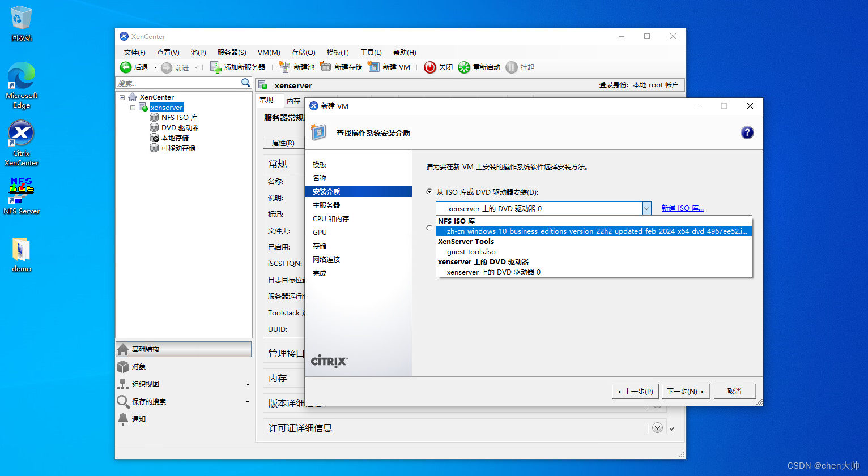Viewport: 868px width, 476px height.
Task: Select the second radio button beside the dropdown list
Action: pos(429,228)
